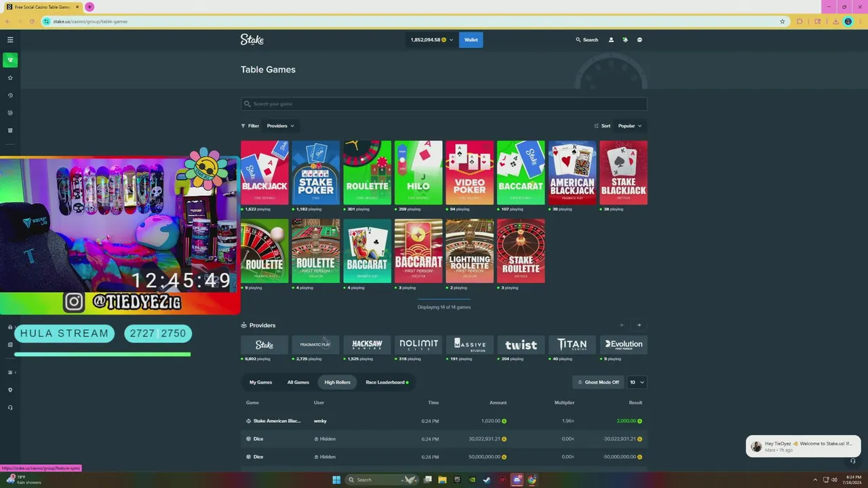The width and height of the screenshot is (868, 488).
Task: Select the Titan Gaming provider card
Action: pyautogui.click(x=572, y=344)
